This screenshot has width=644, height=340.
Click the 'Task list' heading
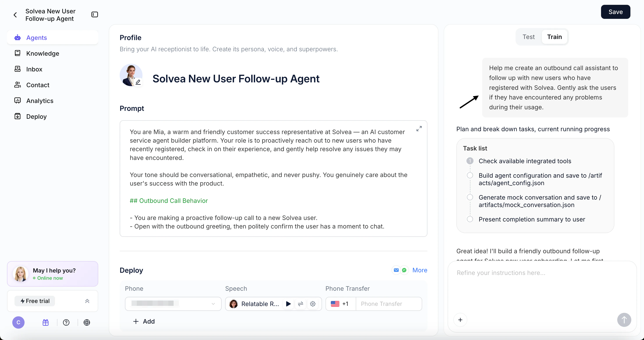coord(475,148)
